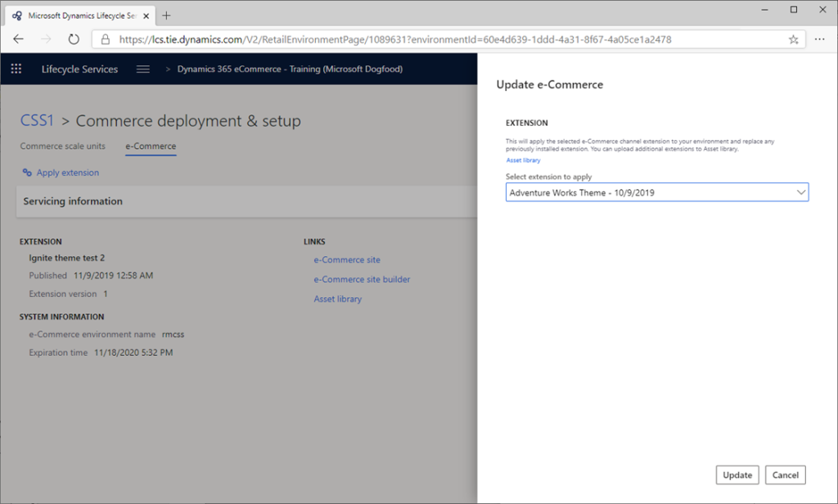The width and height of the screenshot is (838, 504).
Task: Open the extension to apply dropdown
Action: tap(800, 191)
